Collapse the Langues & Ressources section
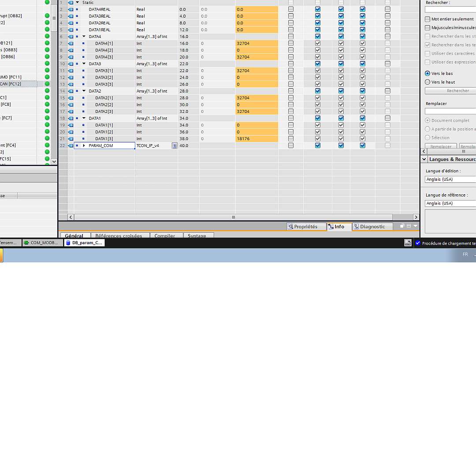Image resolution: width=476 pixels, height=476 pixels. coord(424,159)
